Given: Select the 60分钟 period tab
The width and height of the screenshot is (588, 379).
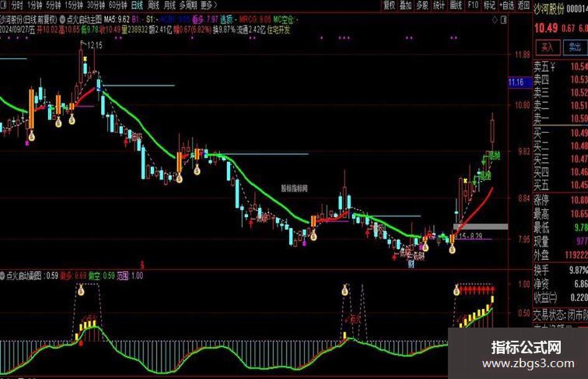Looking at the screenshot, I should click(x=118, y=5).
